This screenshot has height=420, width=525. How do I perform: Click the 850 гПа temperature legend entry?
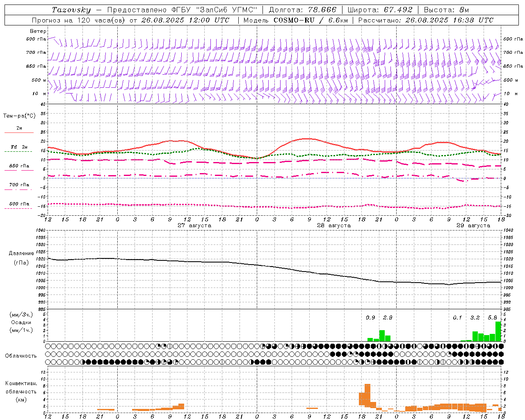coord(19,166)
